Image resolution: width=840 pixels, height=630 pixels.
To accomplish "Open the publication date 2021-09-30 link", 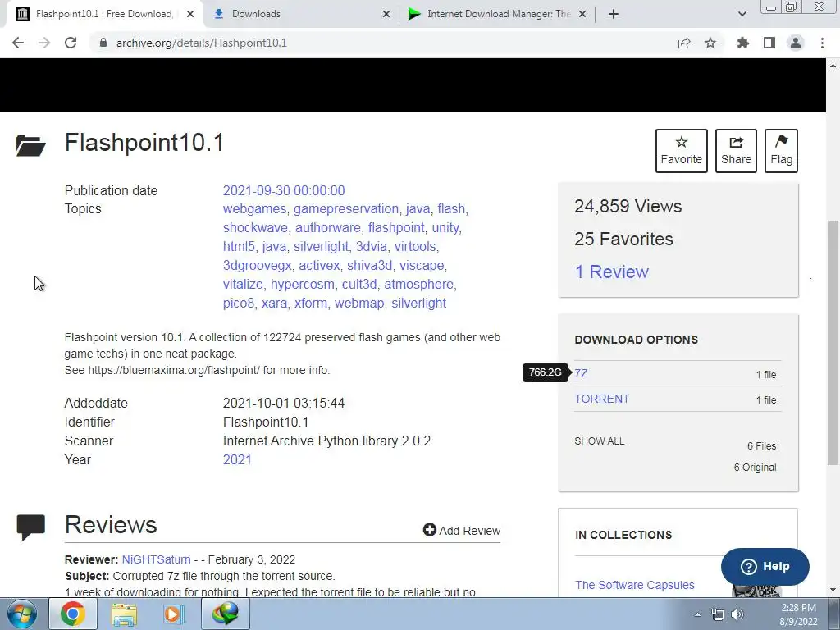I will tap(284, 190).
